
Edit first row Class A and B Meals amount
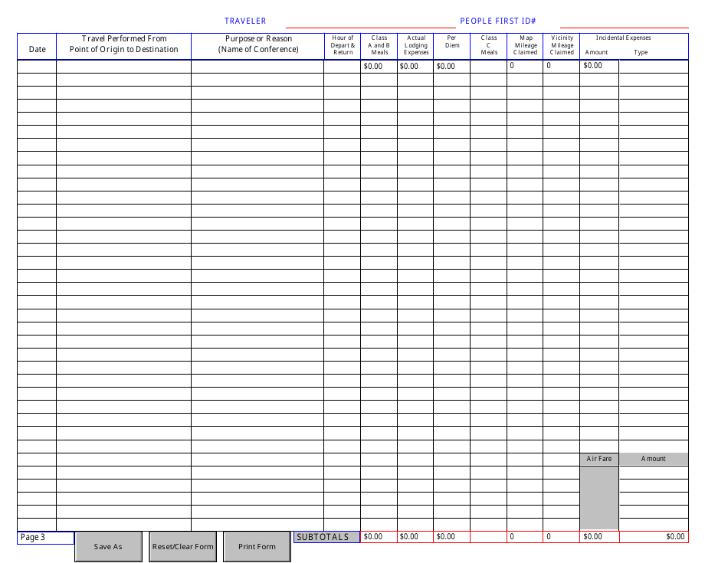pyautogui.click(x=379, y=67)
